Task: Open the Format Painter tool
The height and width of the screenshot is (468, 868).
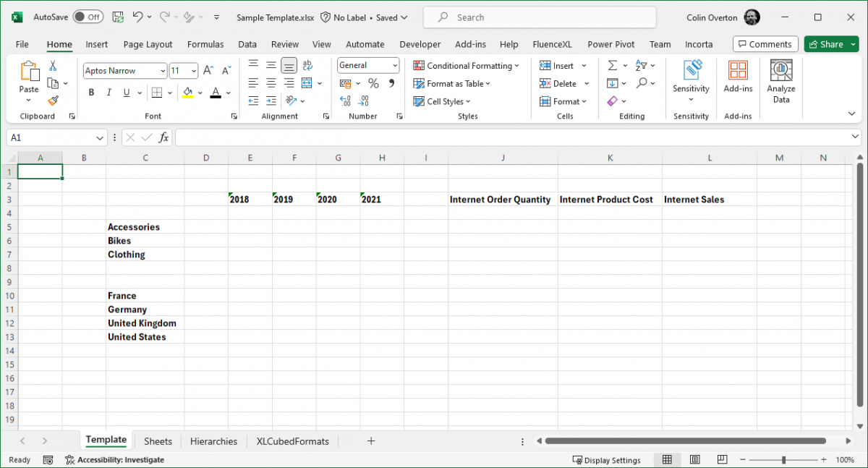Action: [53, 101]
